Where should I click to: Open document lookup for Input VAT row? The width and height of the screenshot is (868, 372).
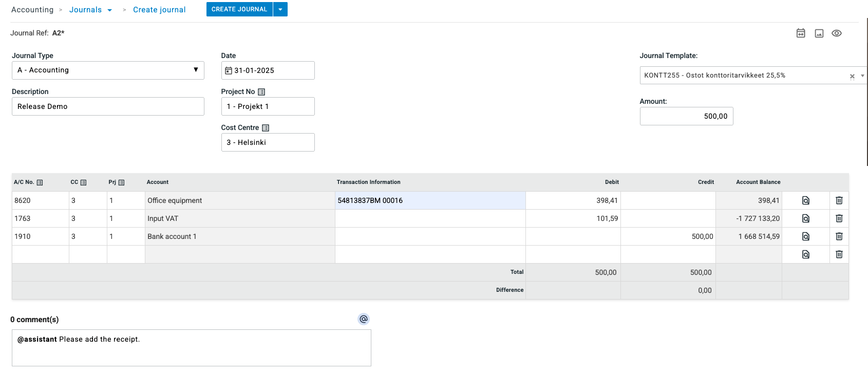(x=805, y=218)
